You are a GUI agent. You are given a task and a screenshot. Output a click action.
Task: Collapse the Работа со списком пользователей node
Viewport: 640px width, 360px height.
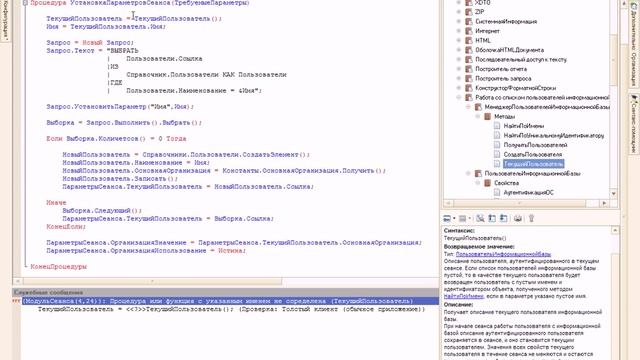coord(458,98)
